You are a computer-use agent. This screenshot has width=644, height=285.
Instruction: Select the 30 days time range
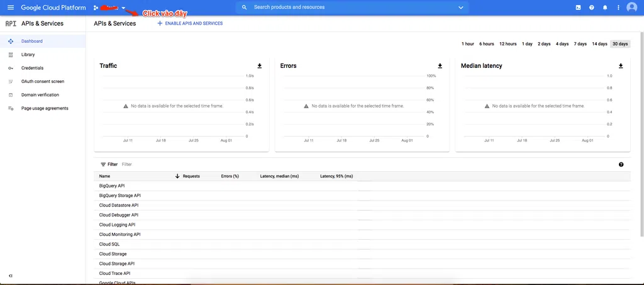pos(620,44)
